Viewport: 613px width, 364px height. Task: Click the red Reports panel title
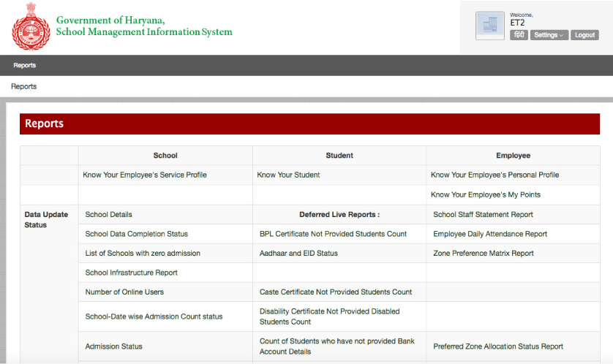point(44,124)
